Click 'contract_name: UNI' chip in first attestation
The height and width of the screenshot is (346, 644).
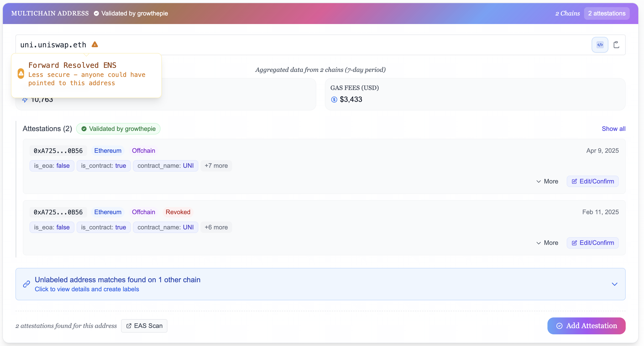pyautogui.click(x=166, y=166)
